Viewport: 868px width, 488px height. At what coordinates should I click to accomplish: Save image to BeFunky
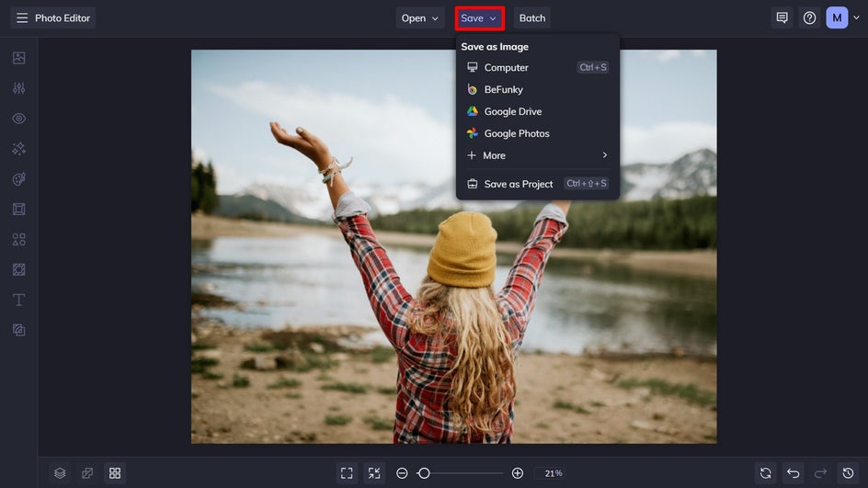tap(537, 90)
